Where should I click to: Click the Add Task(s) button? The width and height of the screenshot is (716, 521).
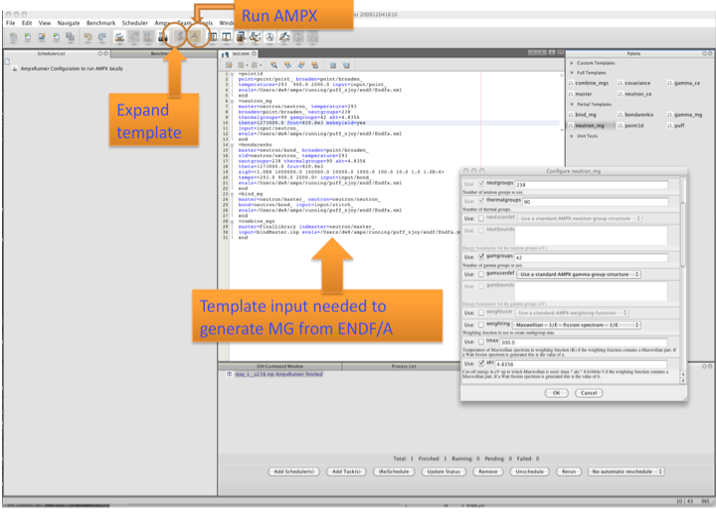(346, 471)
